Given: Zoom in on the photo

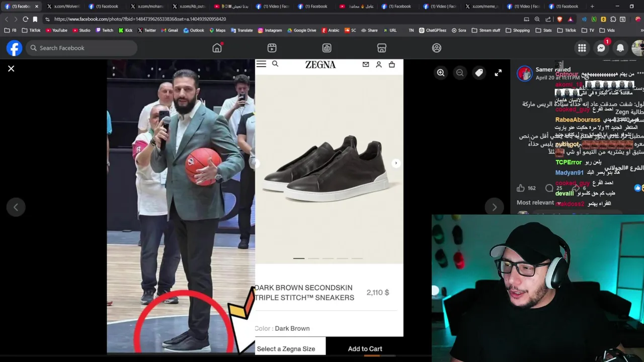Looking at the screenshot, I should [441, 73].
